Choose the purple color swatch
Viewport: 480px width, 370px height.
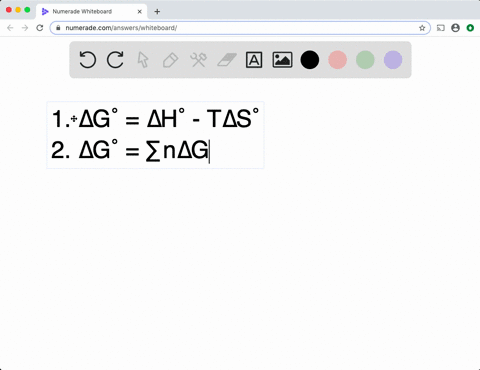(393, 60)
